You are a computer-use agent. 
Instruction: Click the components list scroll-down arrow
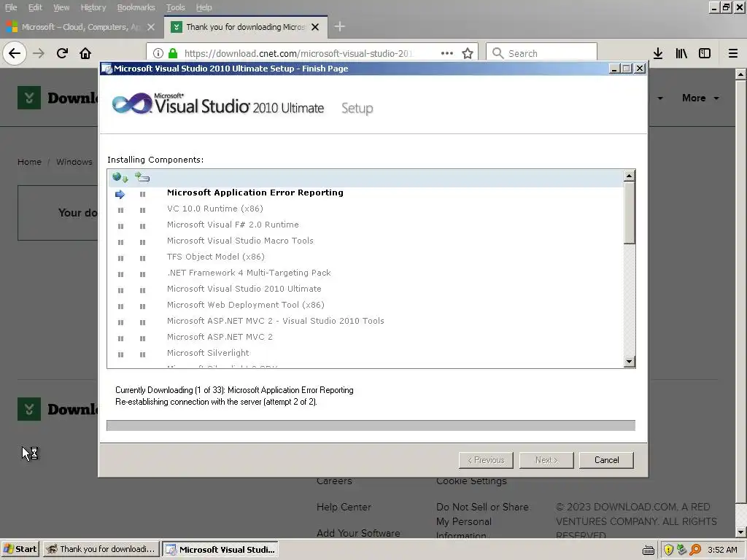tap(630, 362)
